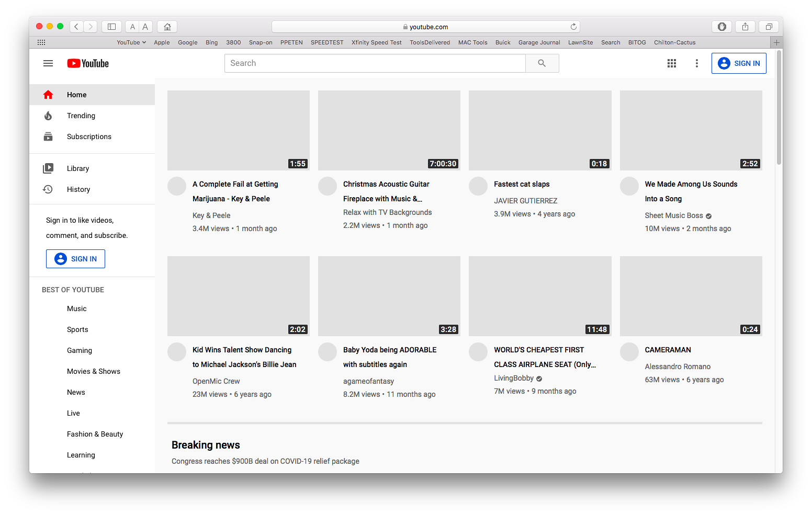The height and width of the screenshot is (515, 812).
Task: Open Kid Wins Talent Show thumbnail
Action: point(239,296)
